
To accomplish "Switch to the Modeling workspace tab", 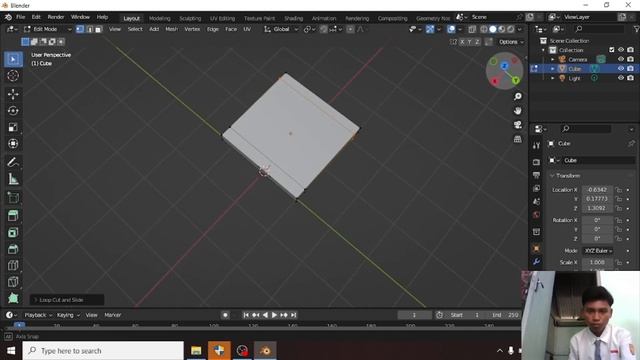I will pyautogui.click(x=160, y=18).
